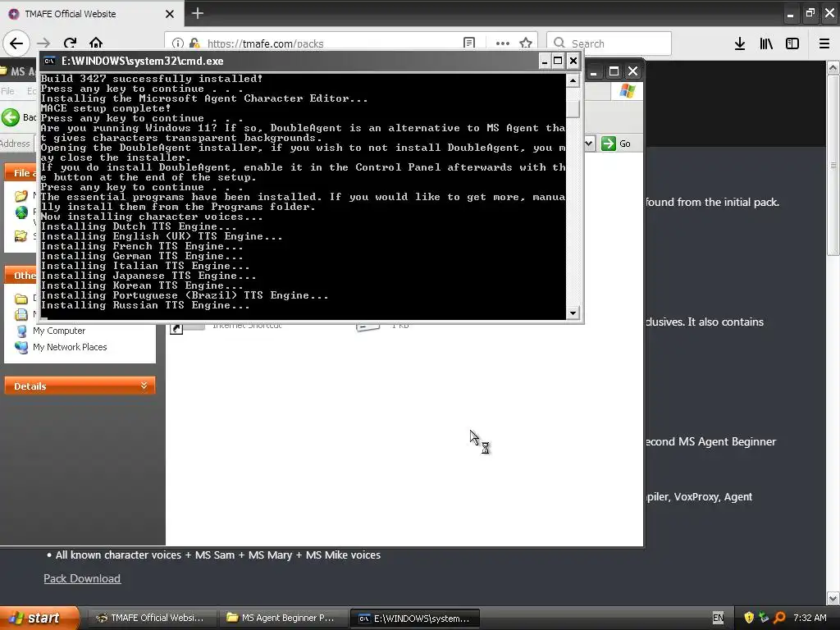Screen dimensions: 840x630
Task: Open the Explorer File menu
Action: [7, 91]
